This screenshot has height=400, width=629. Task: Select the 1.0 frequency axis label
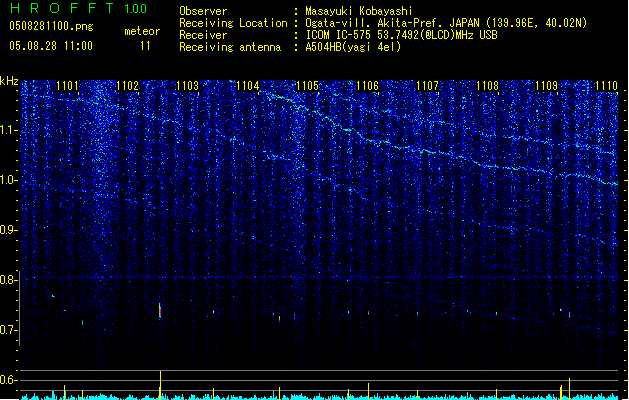[9, 180]
